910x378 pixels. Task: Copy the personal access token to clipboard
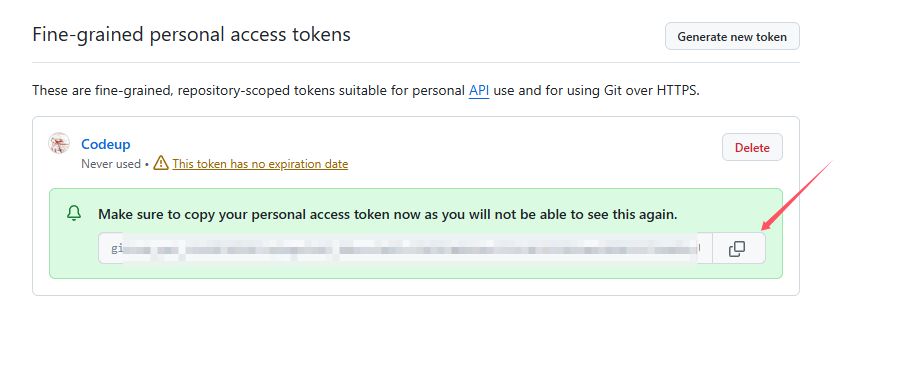(738, 249)
